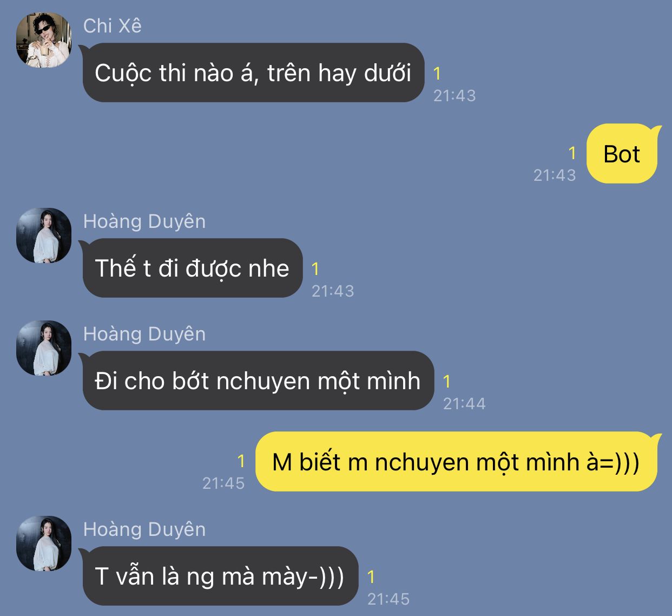672x616 pixels.
Task: Tap the read count next to "M biết m nchuyen"
Action: (241, 461)
